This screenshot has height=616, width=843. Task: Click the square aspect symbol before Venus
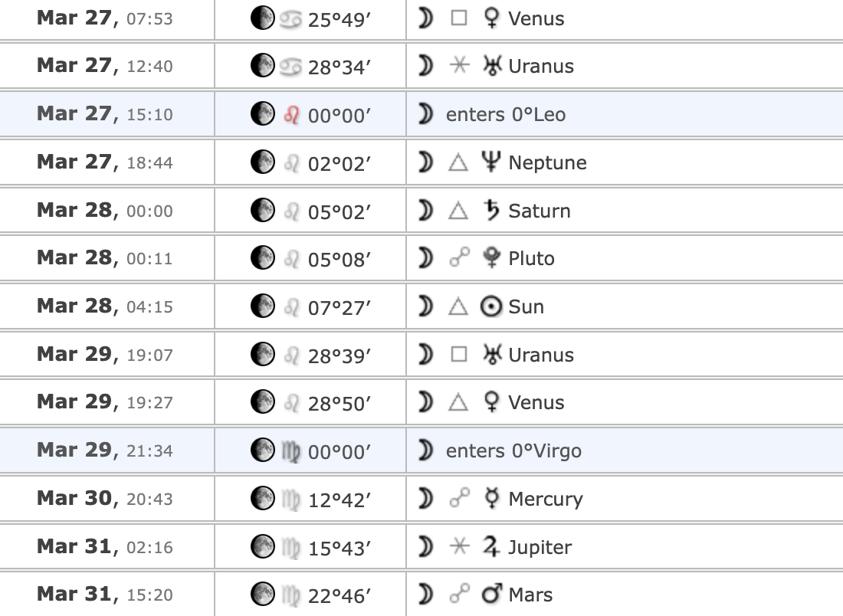tap(458, 18)
